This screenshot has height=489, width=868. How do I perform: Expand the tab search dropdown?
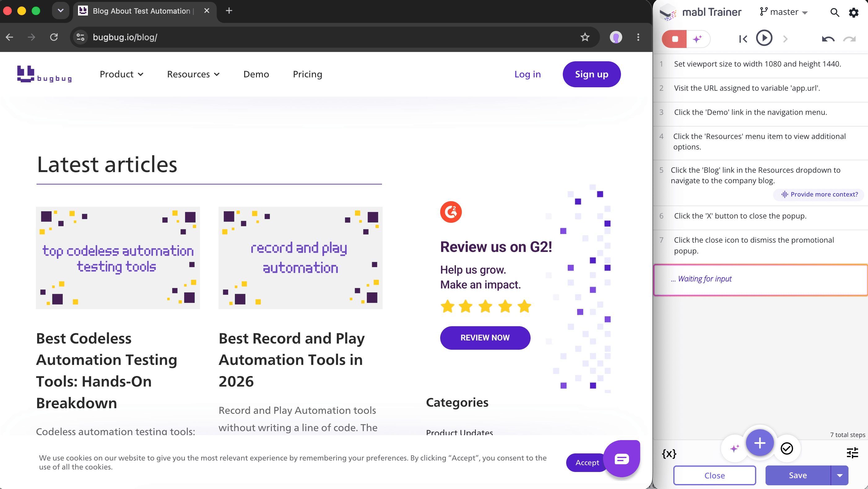coord(61,11)
